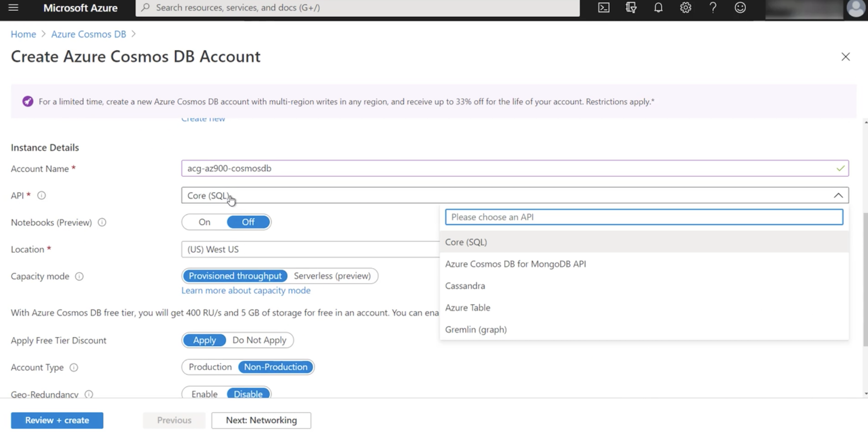The height and width of the screenshot is (432, 868).
Task: Open the Help question mark icon
Action: coord(713,7)
